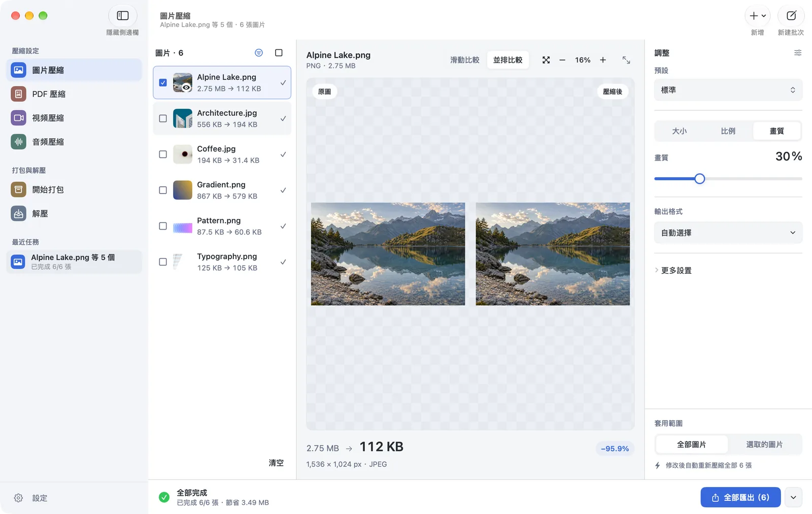
Task: Toggle select-all checkbox in image list header
Action: [x=279, y=53]
